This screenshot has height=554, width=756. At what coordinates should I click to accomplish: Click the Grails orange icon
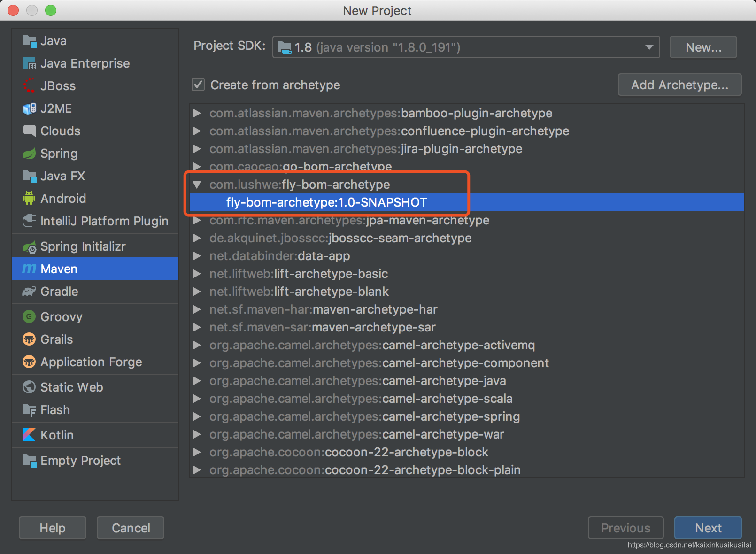click(x=29, y=339)
